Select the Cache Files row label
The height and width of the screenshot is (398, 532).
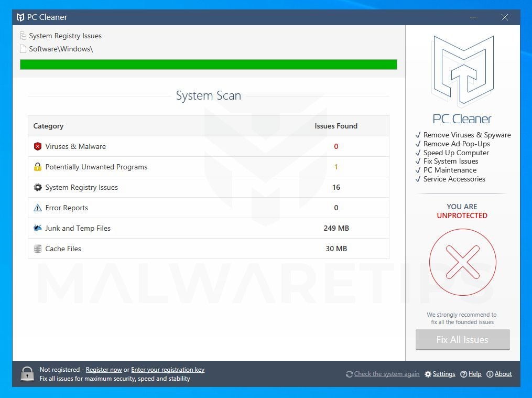pyautogui.click(x=63, y=249)
